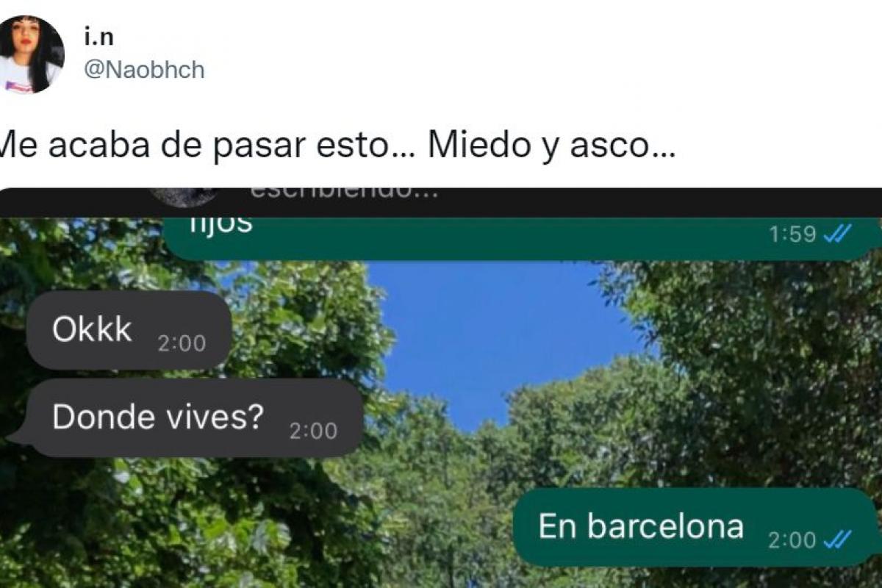The width and height of the screenshot is (882, 588).
Task: Click the 2:00 timestamp on Donde vives?
Action: tap(313, 431)
